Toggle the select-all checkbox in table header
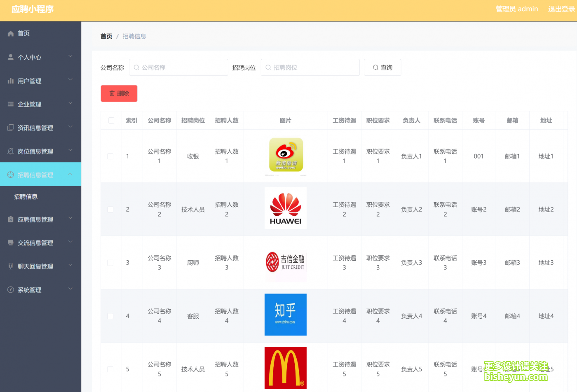This screenshot has height=392, width=577. pyautogui.click(x=111, y=121)
